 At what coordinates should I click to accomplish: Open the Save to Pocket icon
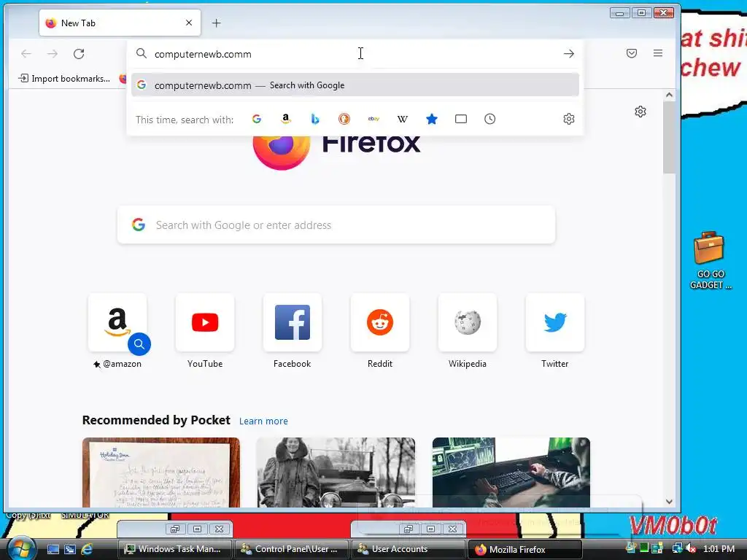pos(632,53)
